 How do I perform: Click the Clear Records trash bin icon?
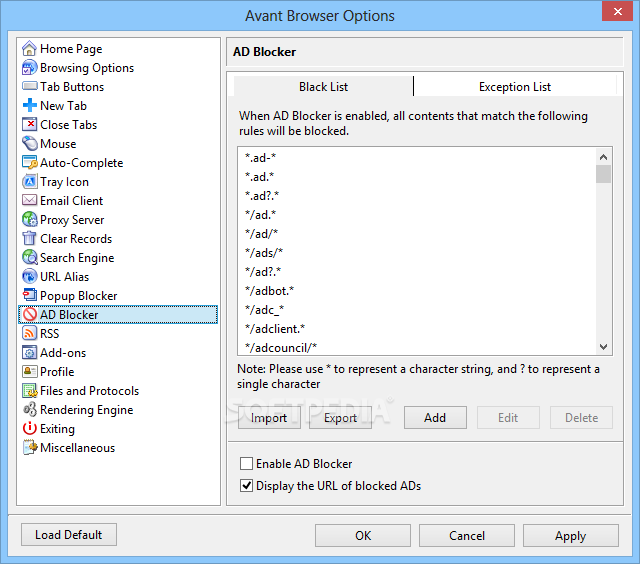[29, 238]
